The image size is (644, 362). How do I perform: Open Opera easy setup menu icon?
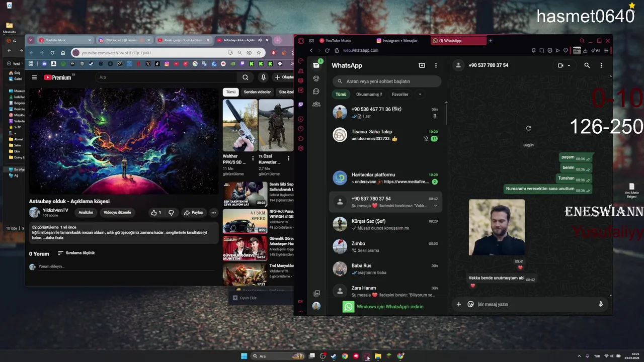point(607,50)
